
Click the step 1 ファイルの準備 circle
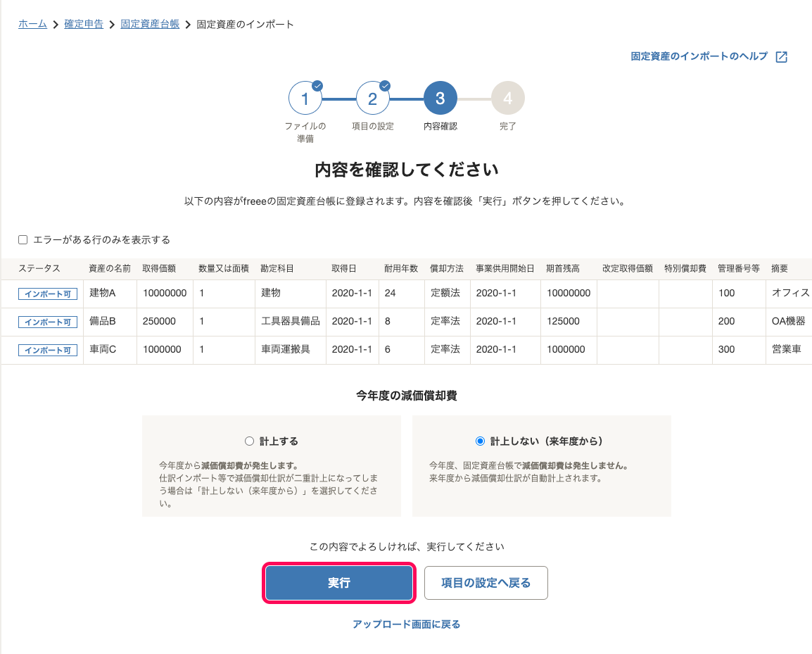[x=305, y=98]
